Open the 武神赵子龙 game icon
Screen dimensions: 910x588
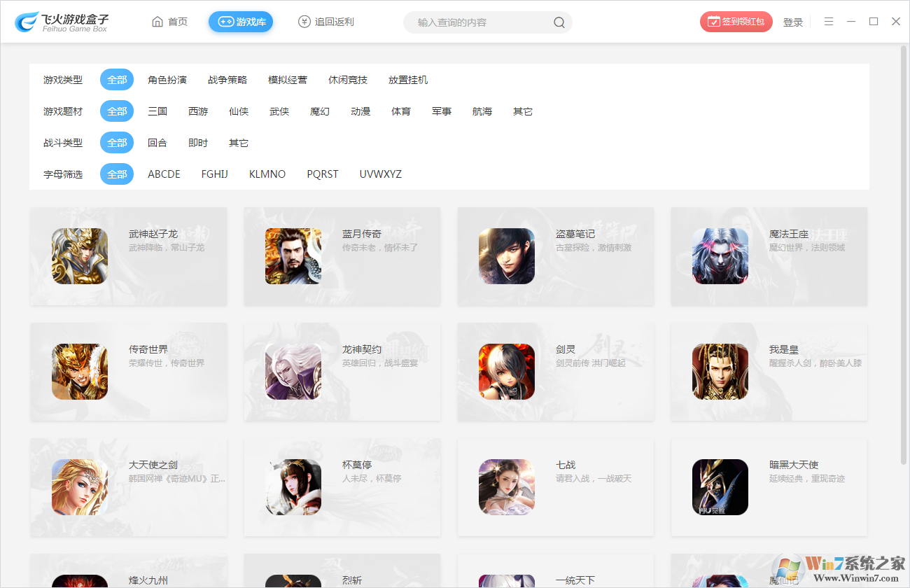80,256
